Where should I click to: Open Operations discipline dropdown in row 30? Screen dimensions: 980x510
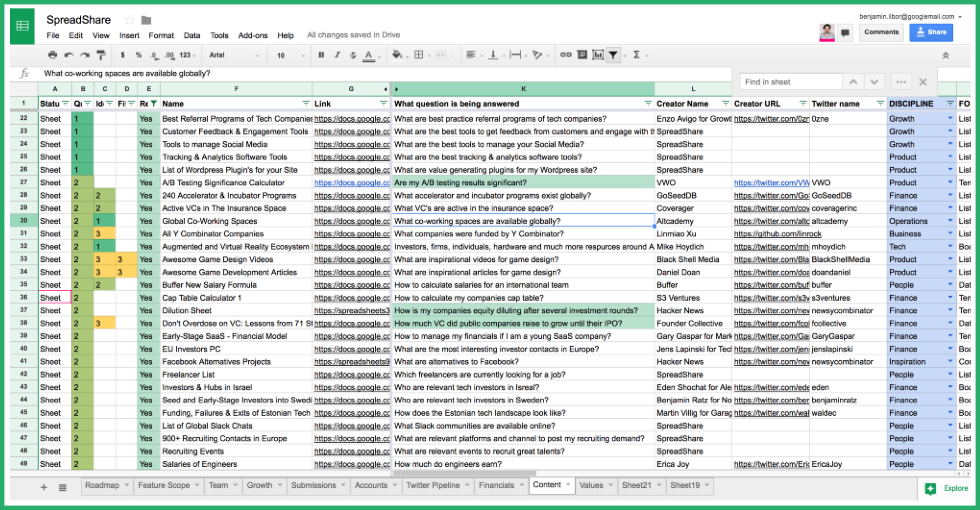(950, 220)
